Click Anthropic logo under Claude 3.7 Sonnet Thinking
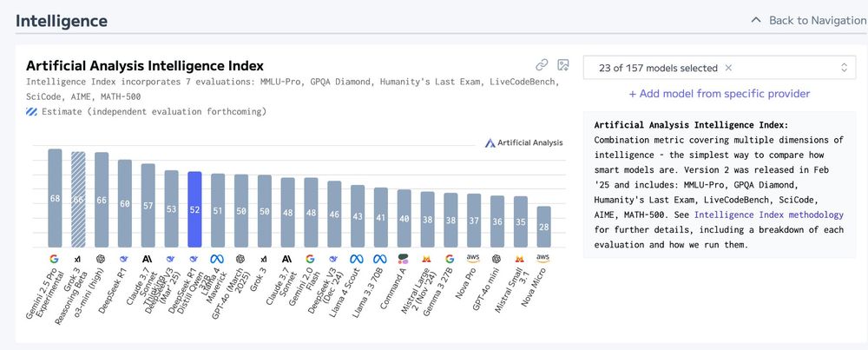 tap(148, 259)
